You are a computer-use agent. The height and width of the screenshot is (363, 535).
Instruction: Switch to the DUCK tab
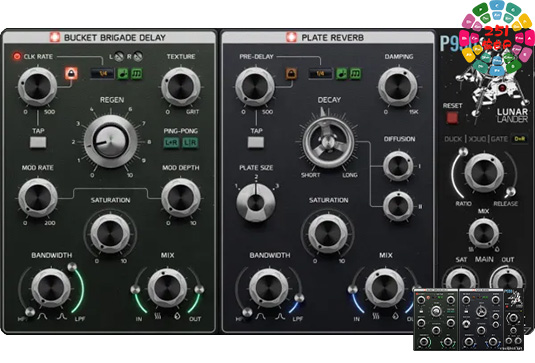(x=453, y=139)
